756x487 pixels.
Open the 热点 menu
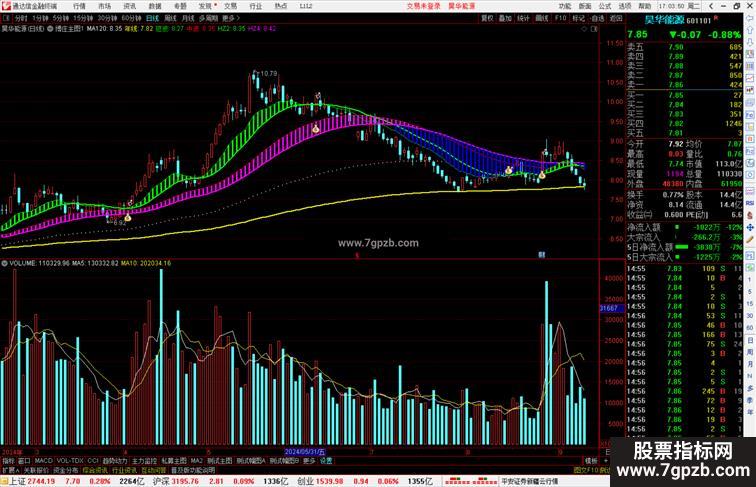281,6
